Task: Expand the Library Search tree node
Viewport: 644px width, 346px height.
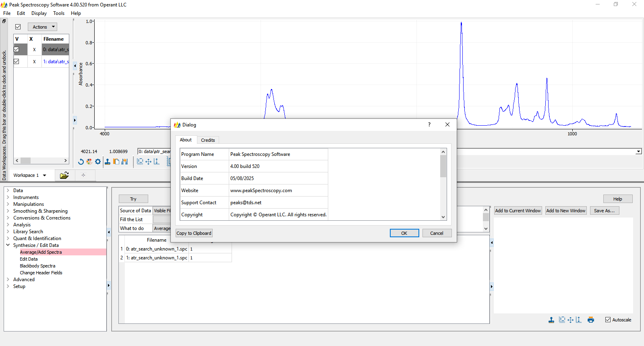Action: [x=8, y=232]
